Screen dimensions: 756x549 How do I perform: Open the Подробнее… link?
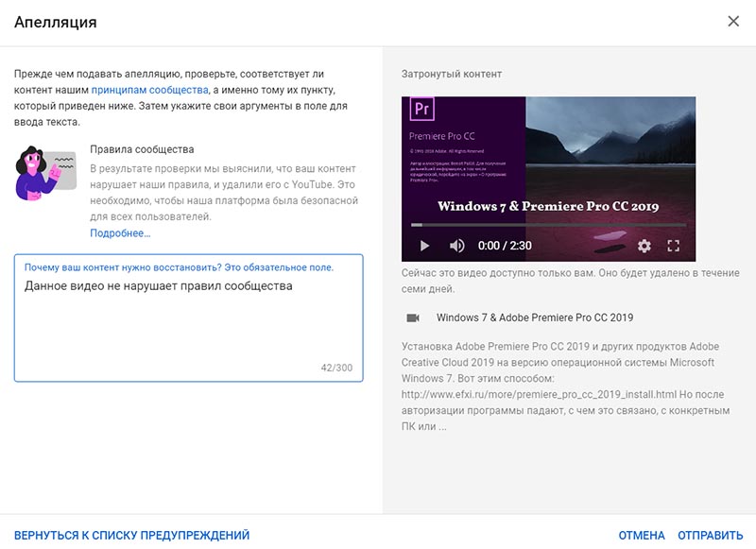pos(120,233)
